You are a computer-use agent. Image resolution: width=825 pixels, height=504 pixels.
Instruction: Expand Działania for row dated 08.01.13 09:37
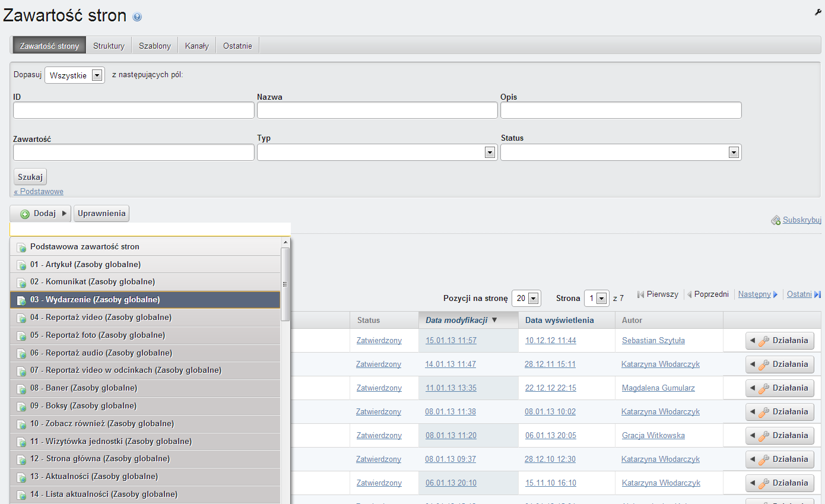tap(780, 459)
